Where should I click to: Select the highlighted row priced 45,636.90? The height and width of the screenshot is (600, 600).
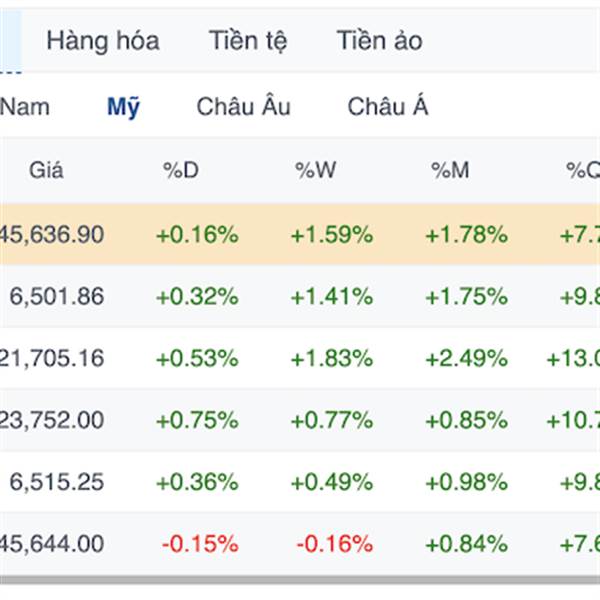300,235
